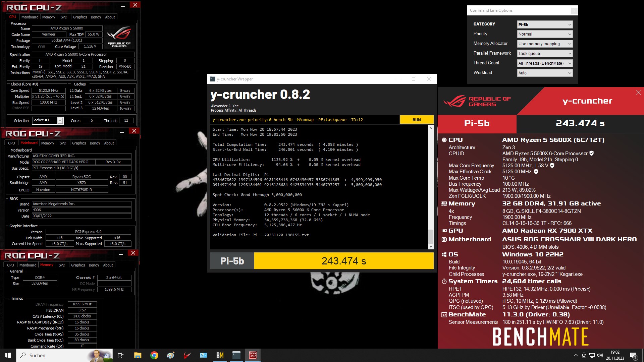Open the Parallel Framework dropdown

pos(545,54)
